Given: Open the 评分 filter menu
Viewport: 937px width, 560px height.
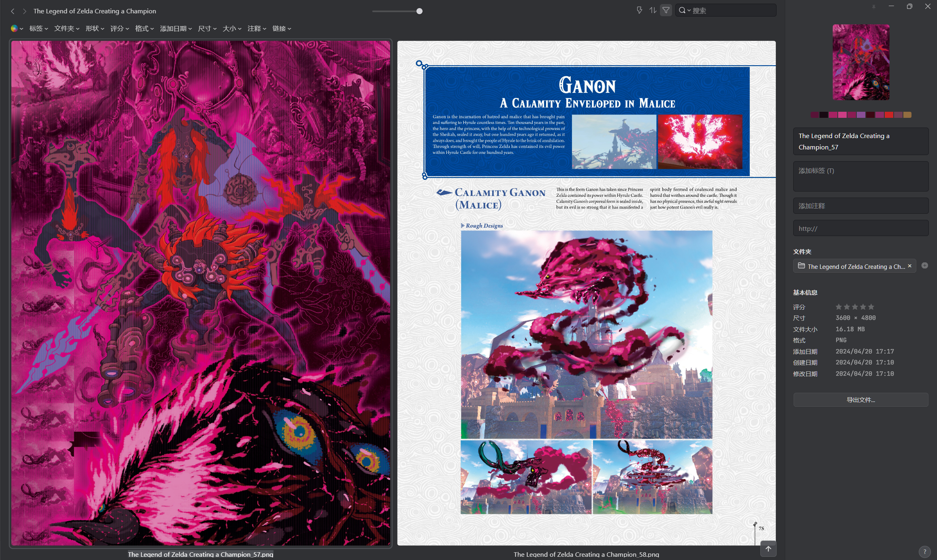Looking at the screenshot, I should [x=120, y=28].
